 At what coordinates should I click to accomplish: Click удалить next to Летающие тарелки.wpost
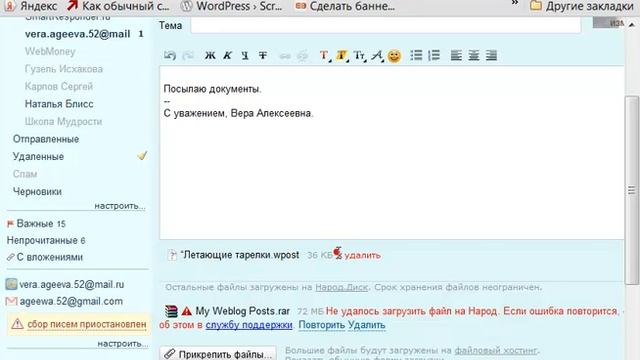(x=362, y=256)
